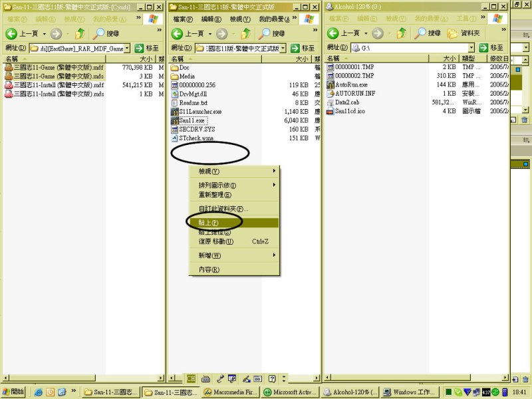The width and height of the screenshot is (532, 399).
Task: Select 三國志11-Game (繁體中文版).mds file
Action: click(x=55, y=76)
